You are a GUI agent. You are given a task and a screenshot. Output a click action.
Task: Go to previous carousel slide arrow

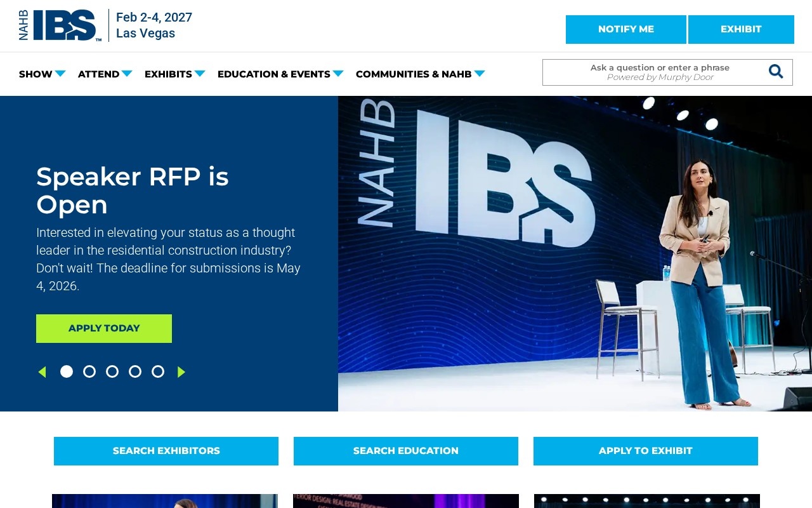click(42, 372)
